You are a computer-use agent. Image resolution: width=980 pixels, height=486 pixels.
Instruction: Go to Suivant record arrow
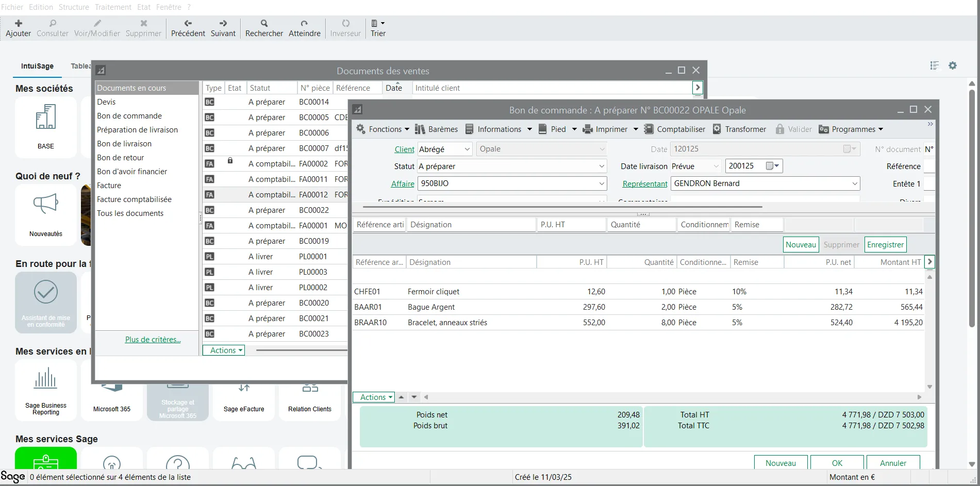[223, 23]
